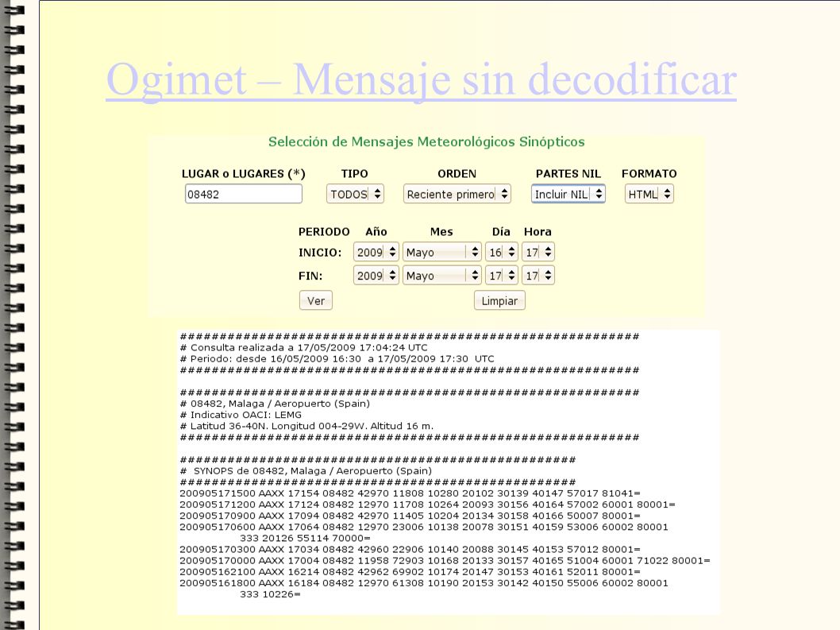Image resolution: width=840 pixels, height=630 pixels.
Task: Click the SYNOPS de 08482 header line
Action: pyautogui.click(x=306, y=471)
